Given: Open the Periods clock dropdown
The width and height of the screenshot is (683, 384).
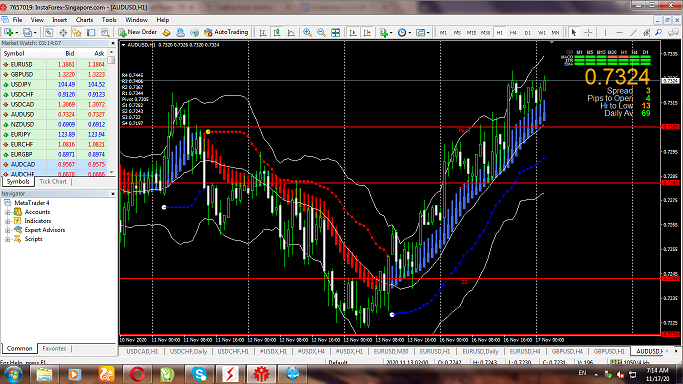Looking at the screenshot, I should coord(404,33).
